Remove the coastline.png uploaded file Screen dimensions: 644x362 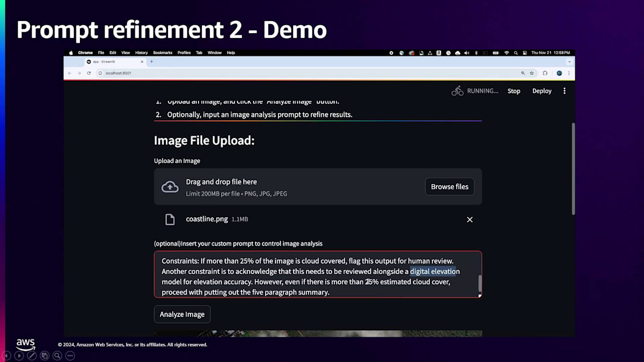470,219
